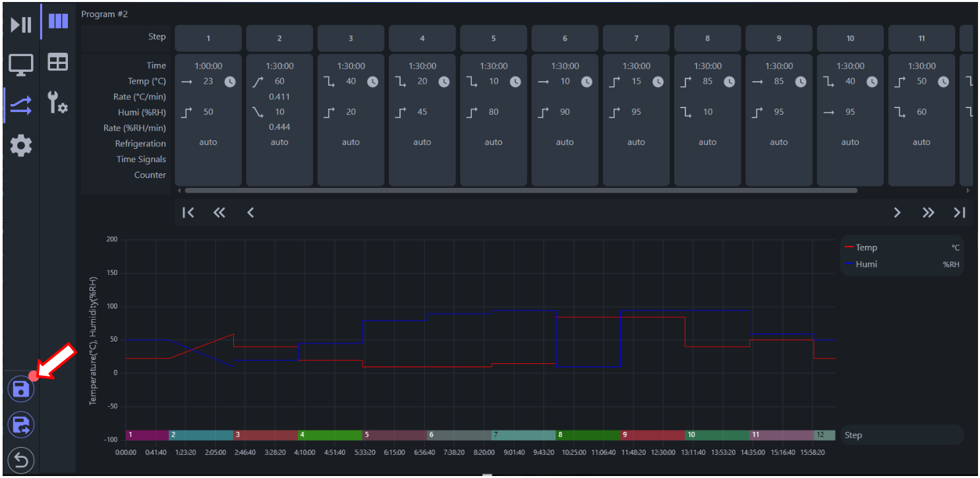The width and height of the screenshot is (980, 478).
Task: Click step 2 rate value 0.411
Action: click(279, 97)
